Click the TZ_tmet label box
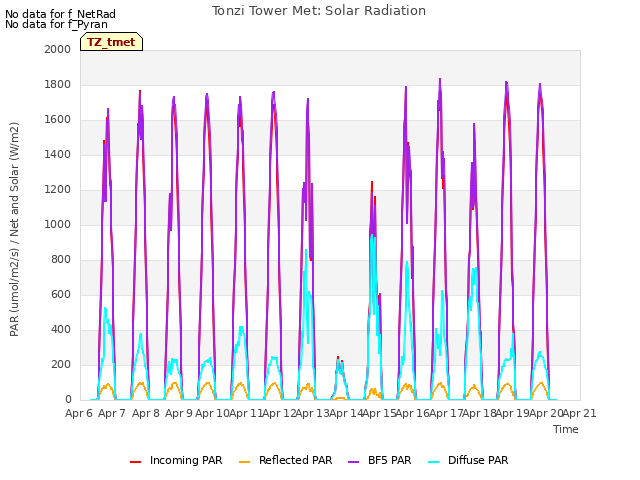Screen dimensions: 640x480 tap(111, 42)
